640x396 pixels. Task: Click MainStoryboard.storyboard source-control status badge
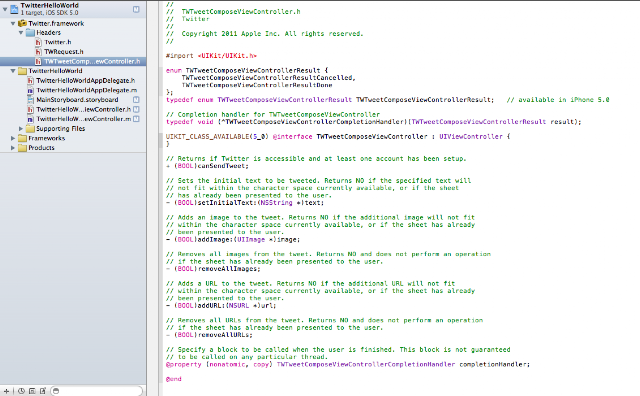point(136,100)
